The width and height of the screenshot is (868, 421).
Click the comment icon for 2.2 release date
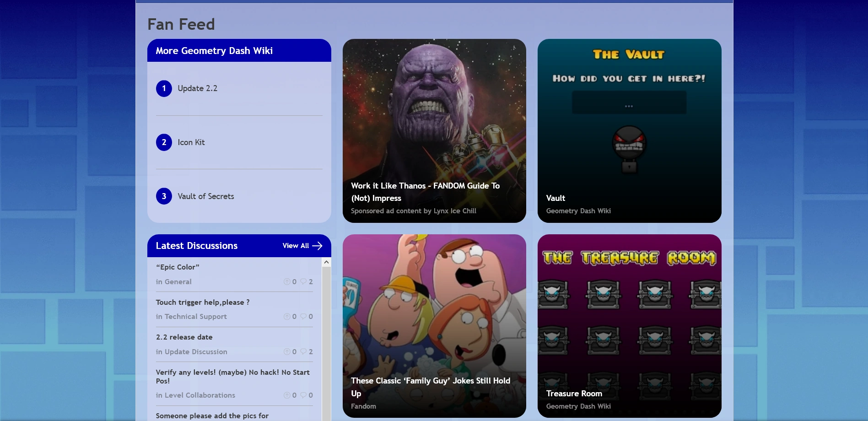[303, 352]
